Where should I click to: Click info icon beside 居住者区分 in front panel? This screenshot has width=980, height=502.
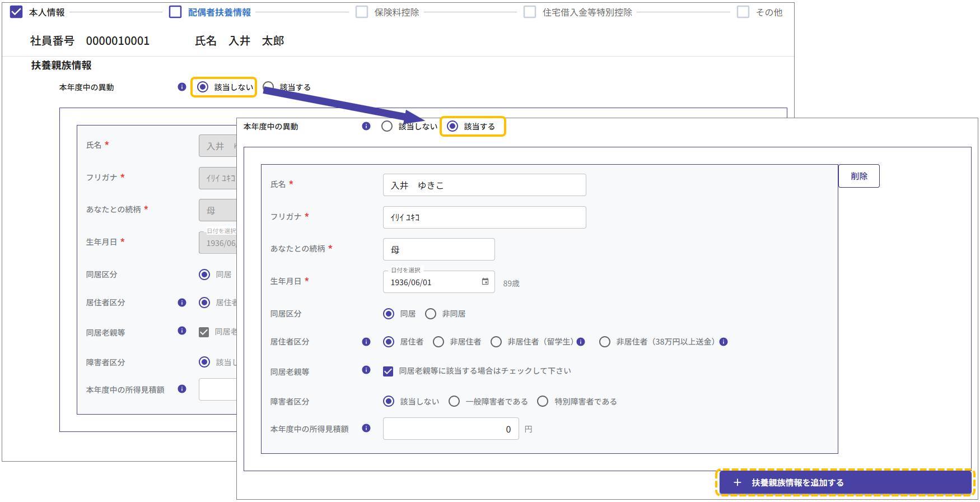pos(366,342)
